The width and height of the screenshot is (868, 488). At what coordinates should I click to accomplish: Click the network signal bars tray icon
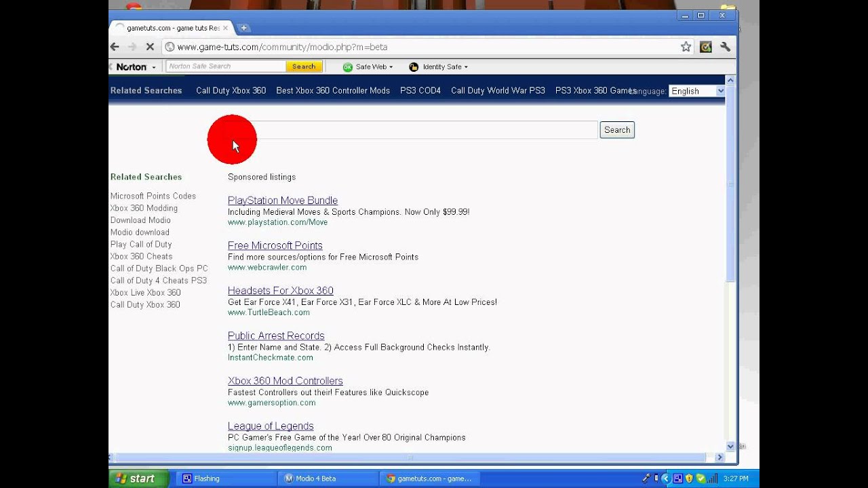(712, 479)
